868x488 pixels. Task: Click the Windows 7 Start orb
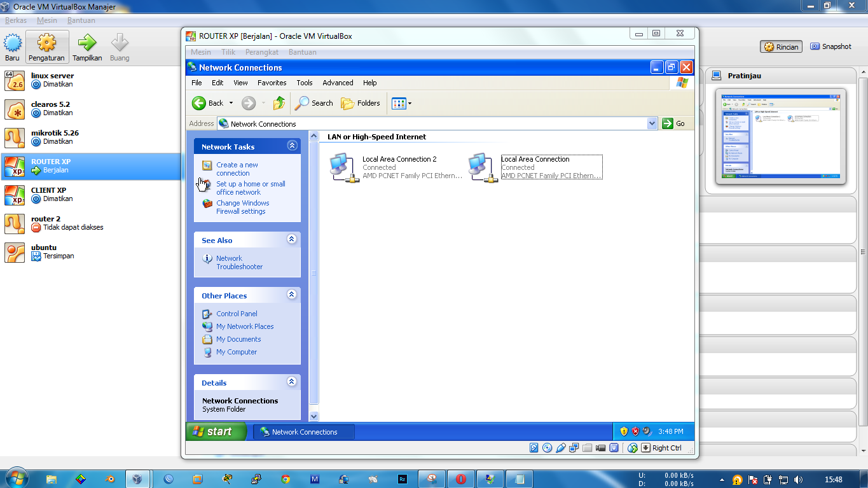coord(16,477)
